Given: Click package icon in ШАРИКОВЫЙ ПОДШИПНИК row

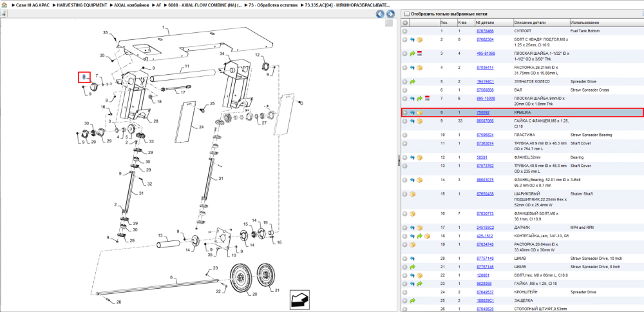Looking at the screenshot, I should [x=413, y=193].
